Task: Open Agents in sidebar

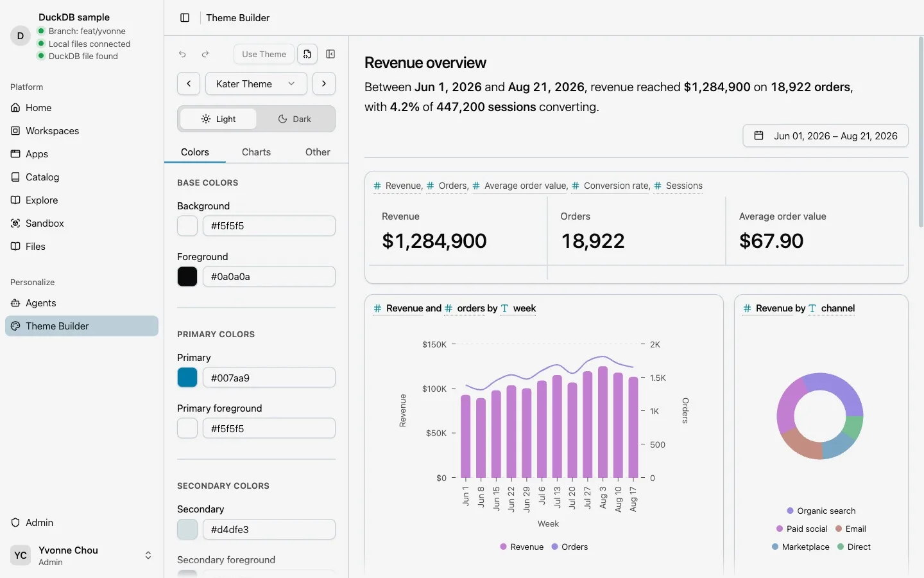Action: click(x=81, y=303)
